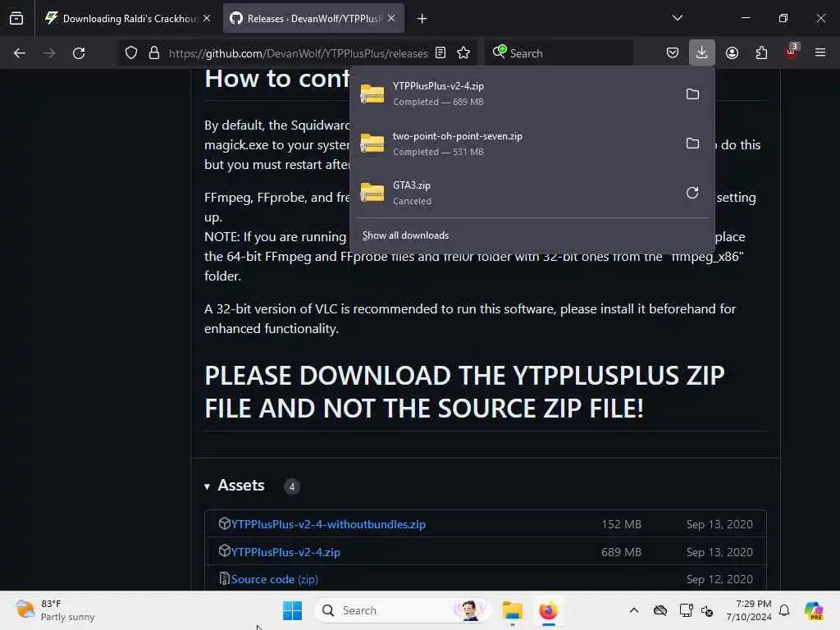840x630 pixels.
Task: Open the muted volume tray icon
Action: coord(707,610)
